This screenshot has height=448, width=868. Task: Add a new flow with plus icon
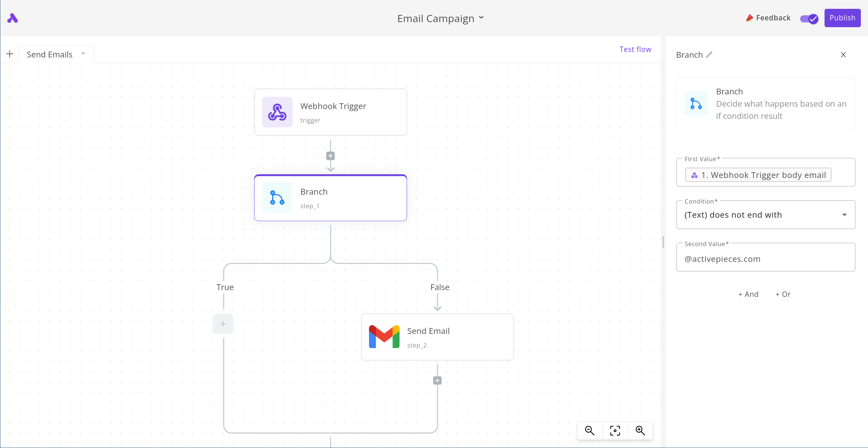point(10,54)
